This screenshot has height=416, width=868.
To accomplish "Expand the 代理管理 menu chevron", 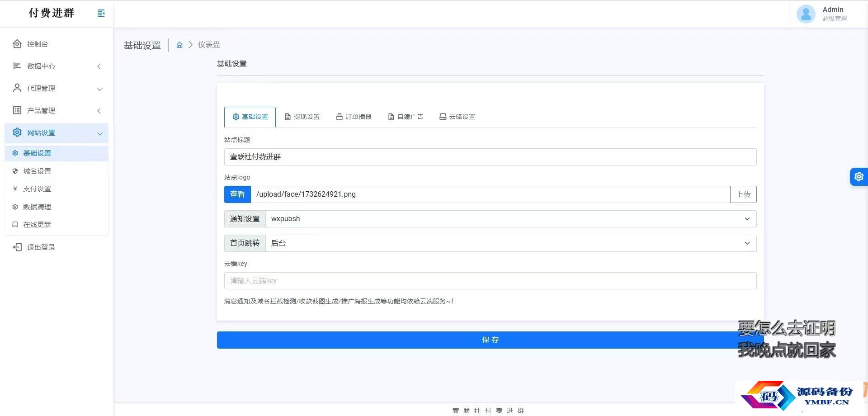I will 99,89.
